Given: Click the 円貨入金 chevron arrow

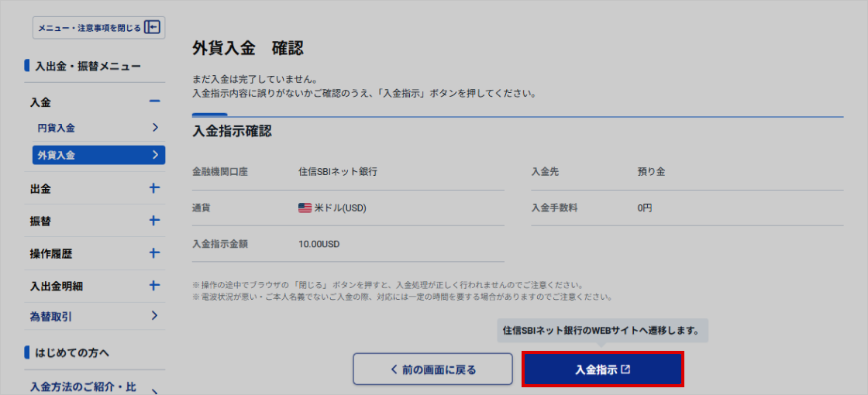Looking at the screenshot, I should pos(155,128).
